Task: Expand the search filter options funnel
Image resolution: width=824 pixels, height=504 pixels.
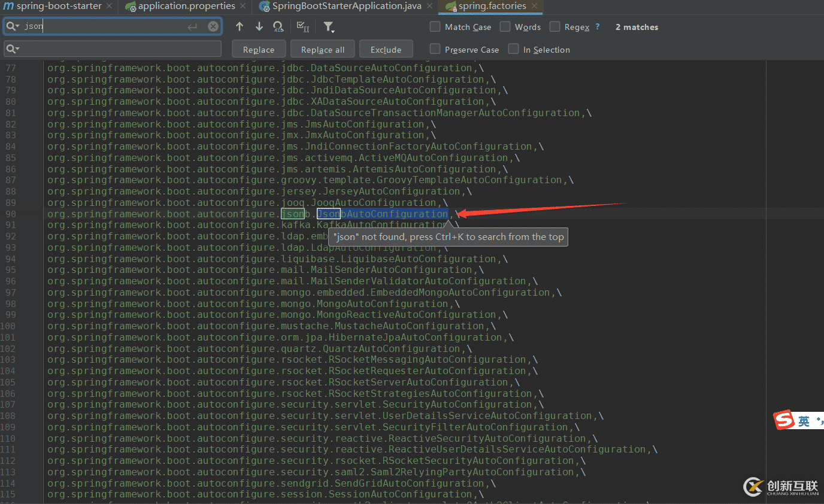Action: point(329,27)
